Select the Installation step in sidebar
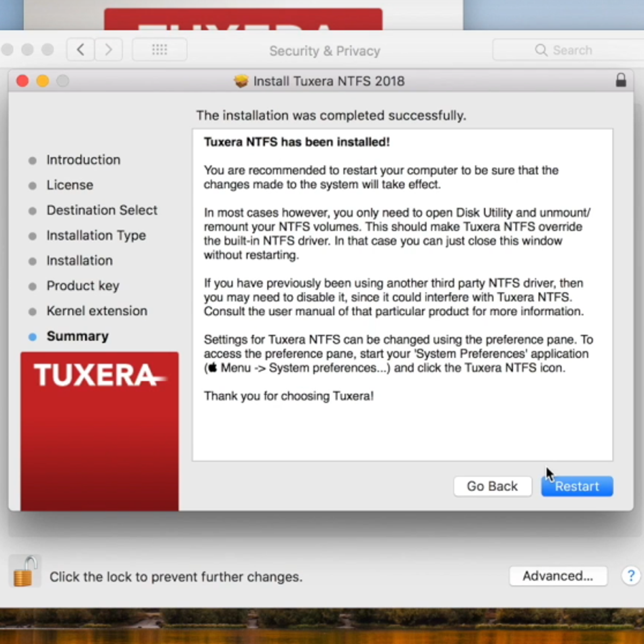644x644 pixels. click(x=79, y=260)
